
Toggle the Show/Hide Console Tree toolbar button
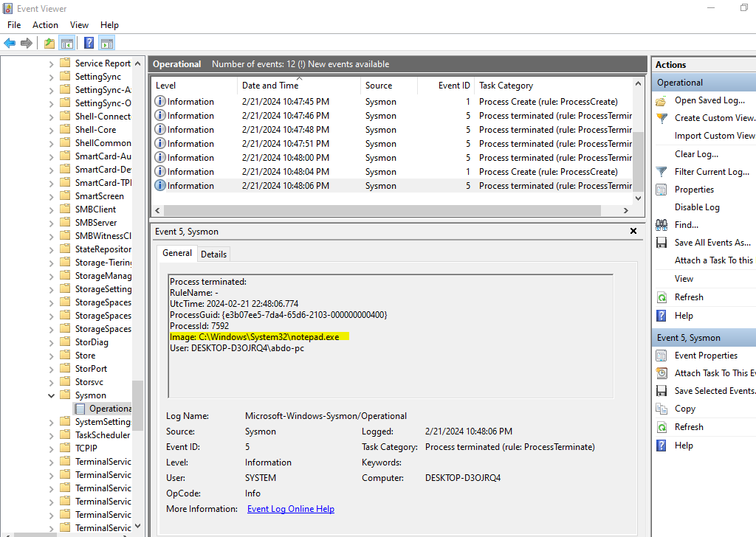[x=66, y=42]
